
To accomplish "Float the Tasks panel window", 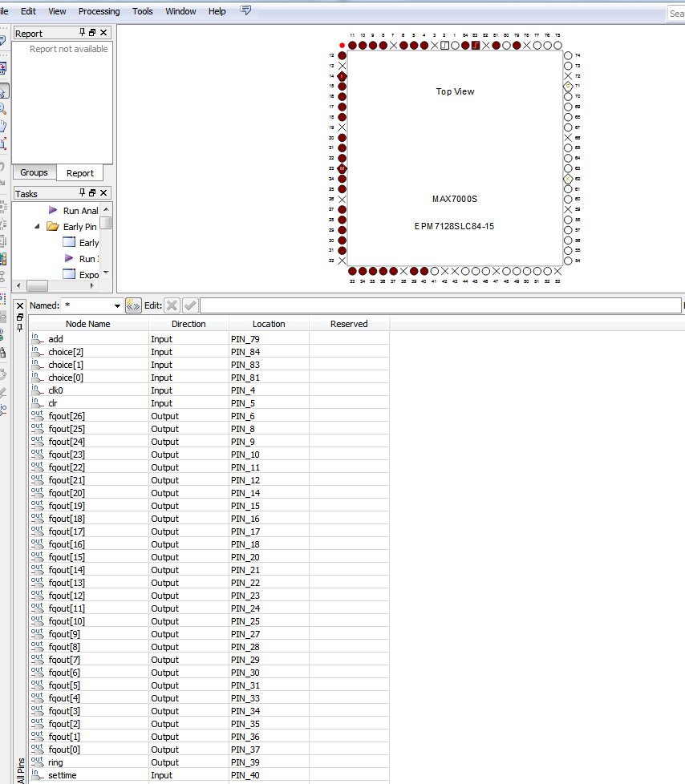I will pyautogui.click(x=92, y=193).
